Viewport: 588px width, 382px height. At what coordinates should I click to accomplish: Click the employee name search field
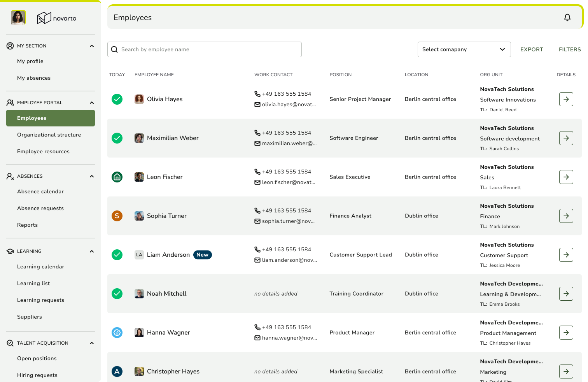(205, 49)
